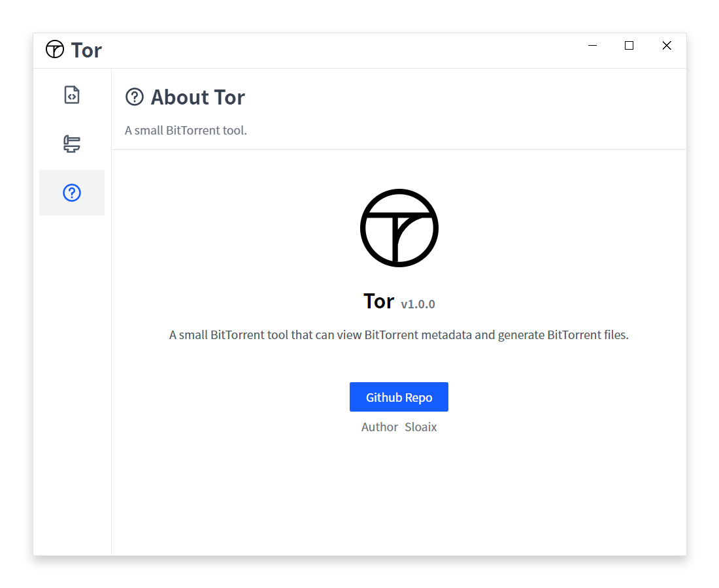Open the Github Repo button
Image resolution: width=719 pixels, height=588 pixels.
[399, 397]
